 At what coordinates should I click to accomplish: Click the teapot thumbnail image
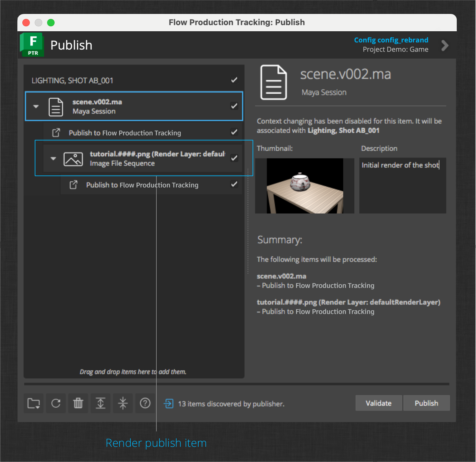(305, 186)
